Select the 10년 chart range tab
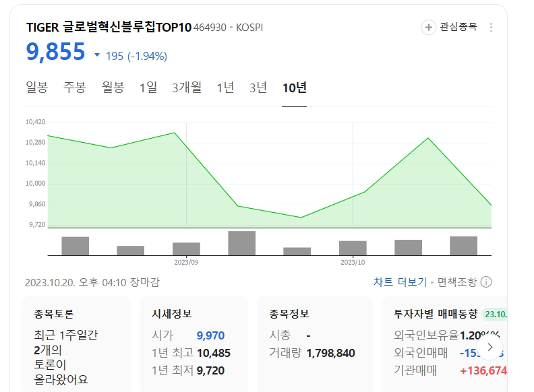 295,88
